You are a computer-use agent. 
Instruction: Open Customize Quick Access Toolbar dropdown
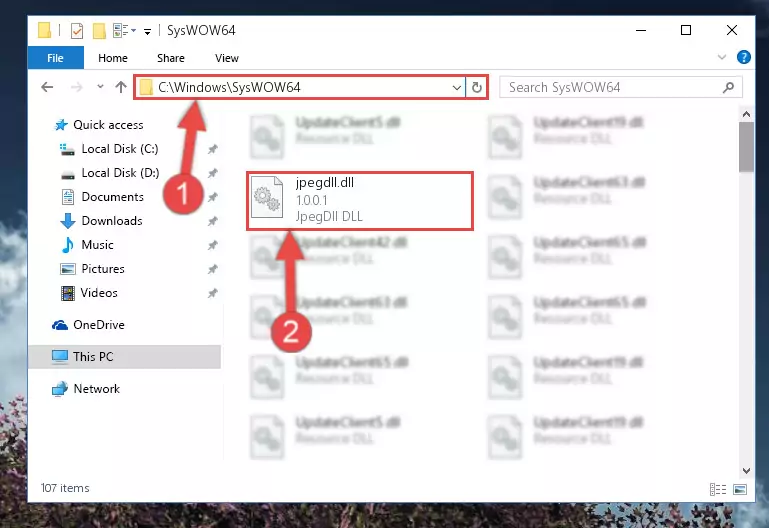coord(147,32)
